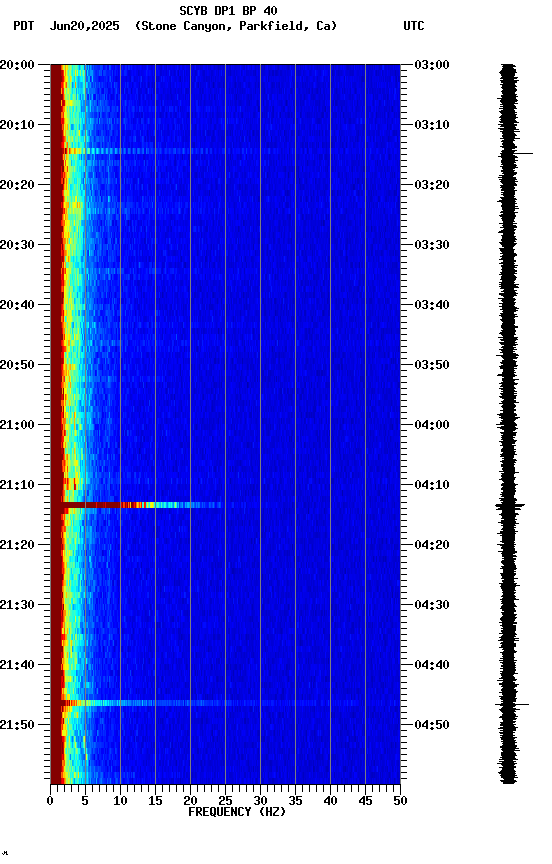Click the seismogram spike near 04:13 UTC

510,505
